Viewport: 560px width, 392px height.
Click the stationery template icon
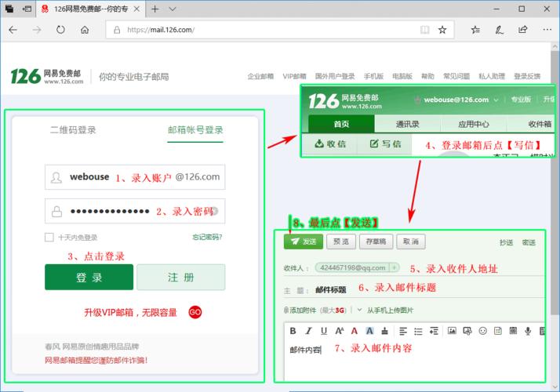click(498, 331)
